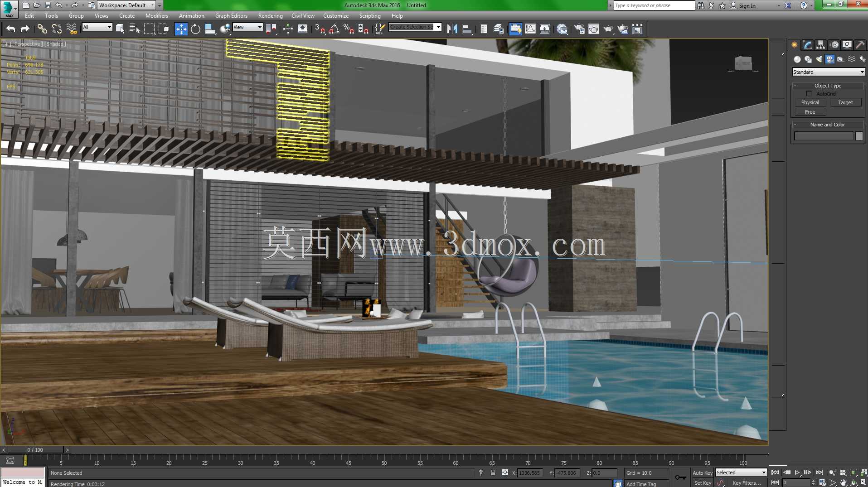Toggle the 3D Snaps button
The height and width of the screenshot is (487, 868).
point(320,29)
